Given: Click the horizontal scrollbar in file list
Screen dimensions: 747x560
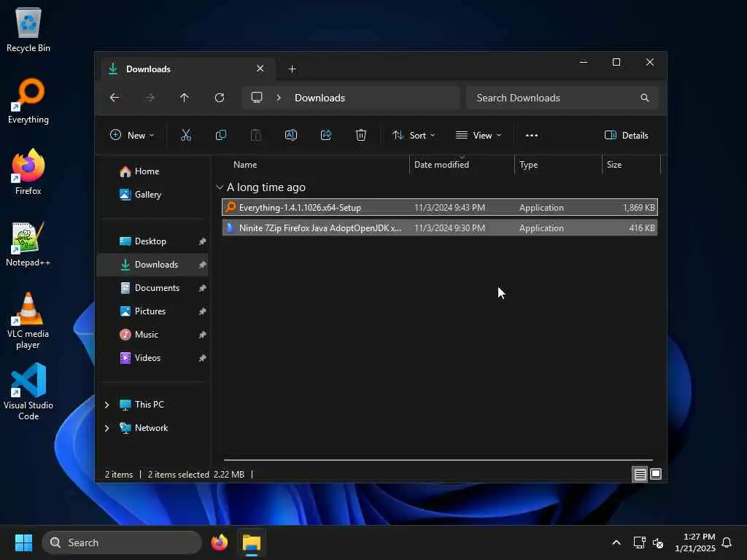Looking at the screenshot, I should click(x=438, y=460).
